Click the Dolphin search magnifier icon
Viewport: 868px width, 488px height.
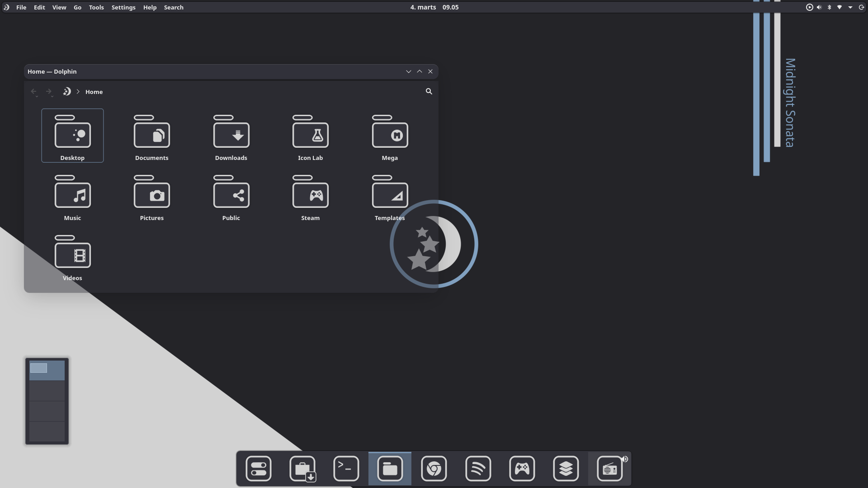429,91
